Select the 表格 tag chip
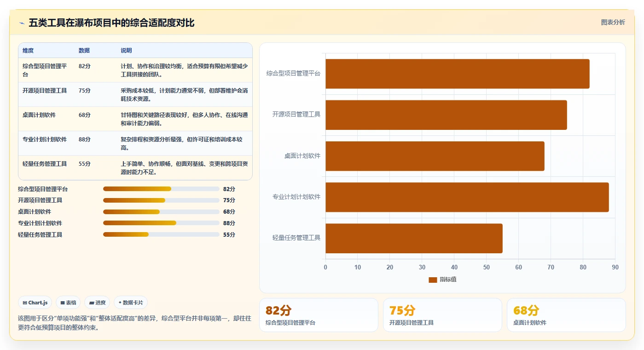 pos(68,303)
